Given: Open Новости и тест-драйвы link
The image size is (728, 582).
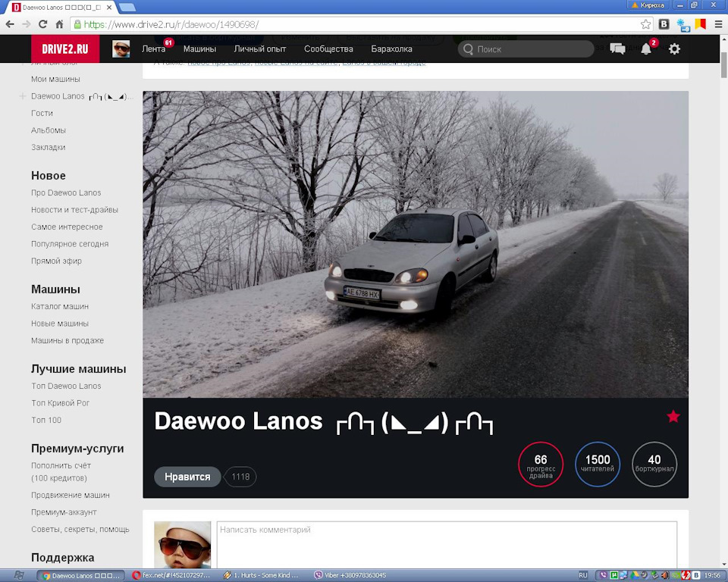Looking at the screenshot, I should (74, 210).
